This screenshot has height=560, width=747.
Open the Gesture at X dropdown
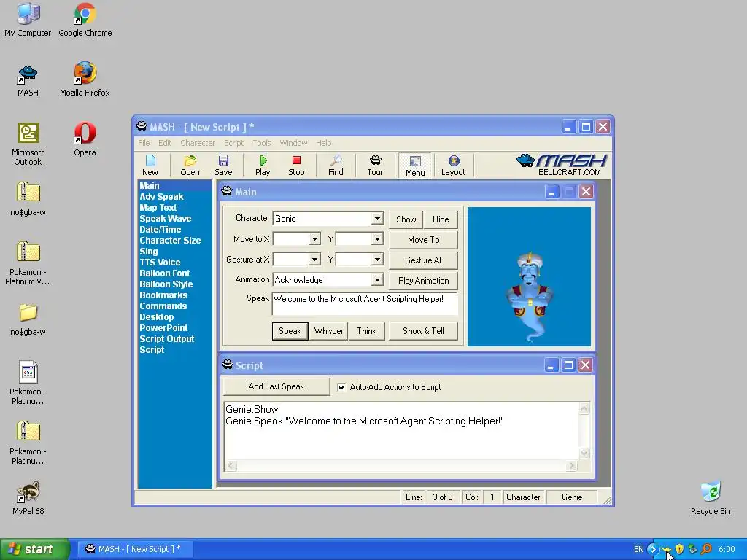click(314, 260)
